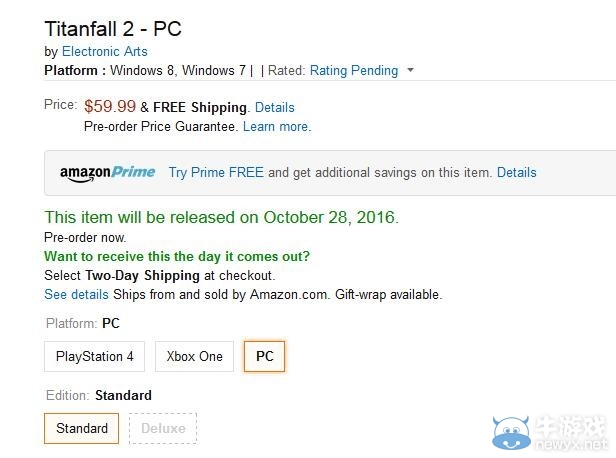This screenshot has width=616, height=458.
Task: Click the $59.99 price text
Action: pyautogui.click(x=110, y=106)
